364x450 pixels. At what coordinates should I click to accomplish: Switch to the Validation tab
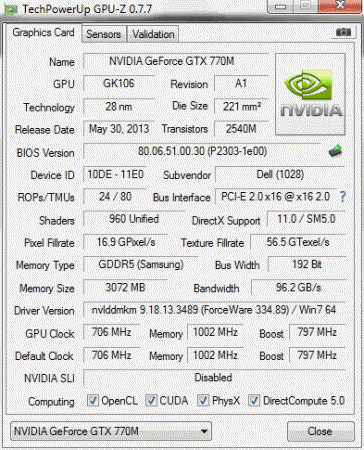point(153,34)
